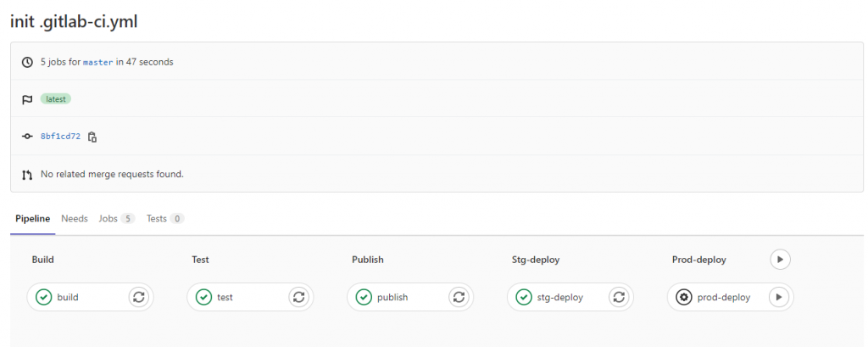The height and width of the screenshot is (347, 868).
Task: Retry the stg-deploy job
Action: click(619, 297)
